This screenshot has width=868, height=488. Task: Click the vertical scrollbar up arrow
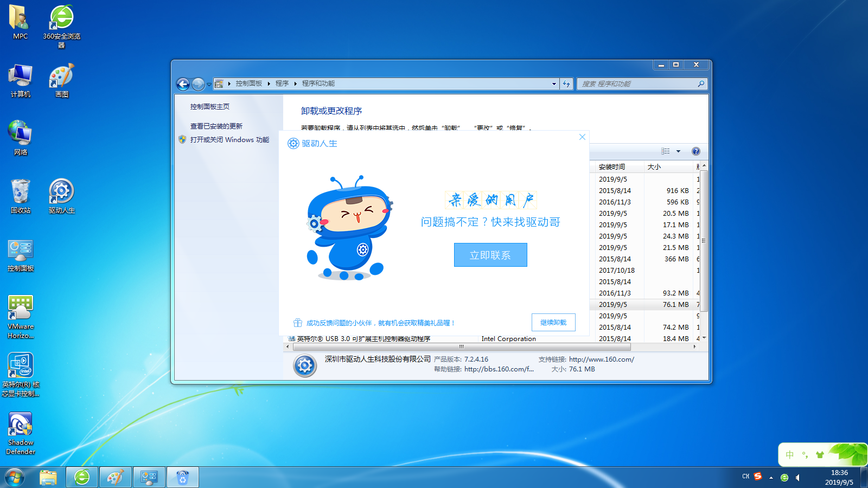pyautogui.click(x=704, y=165)
